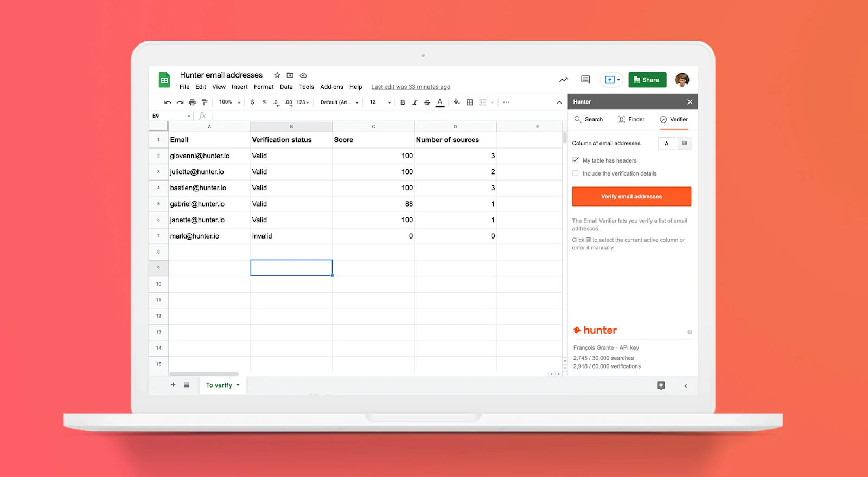Open the text color picker
868x477 pixels.
coord(440,102)
